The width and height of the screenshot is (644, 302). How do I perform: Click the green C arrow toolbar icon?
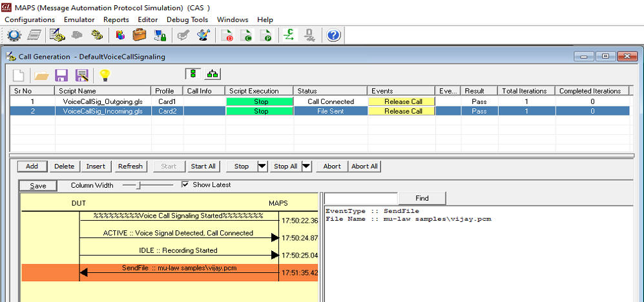(289, 35)
